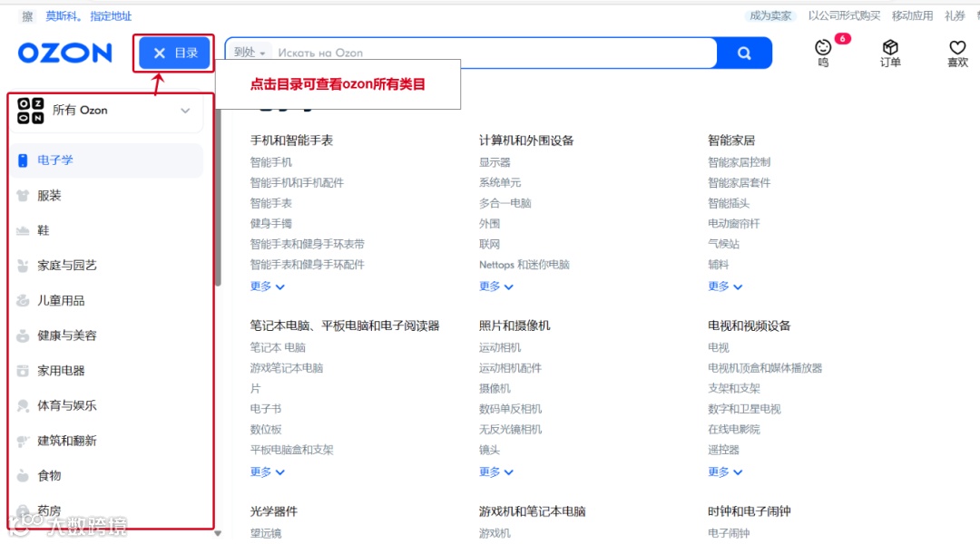Open 智能手机 subcategory link
The width and height of the screenshot is (980, 544).
[x=270, y=162]
